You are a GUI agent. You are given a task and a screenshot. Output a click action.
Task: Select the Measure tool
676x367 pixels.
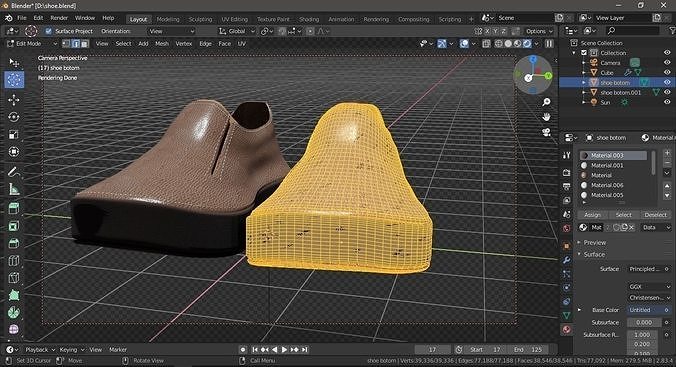[14, 189]
